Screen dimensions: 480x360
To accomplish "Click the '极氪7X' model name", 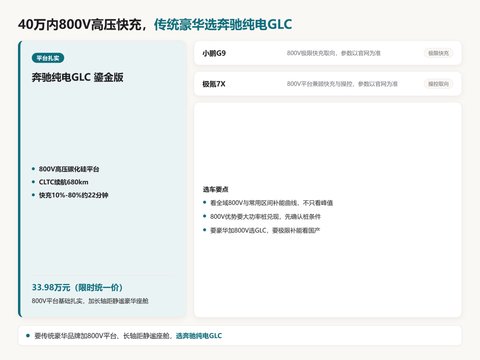I will 214,84.
